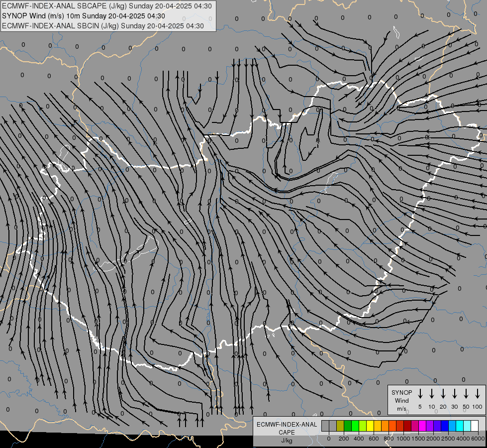
Task: Click the 1000 tick label on CAPE scale
Action: (403, 439)
